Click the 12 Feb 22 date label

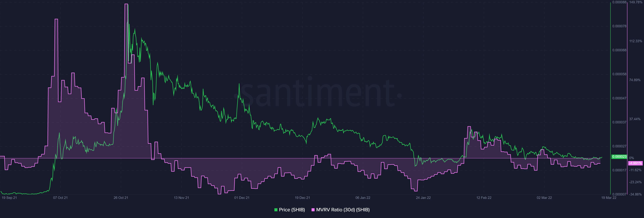point(484,198)
